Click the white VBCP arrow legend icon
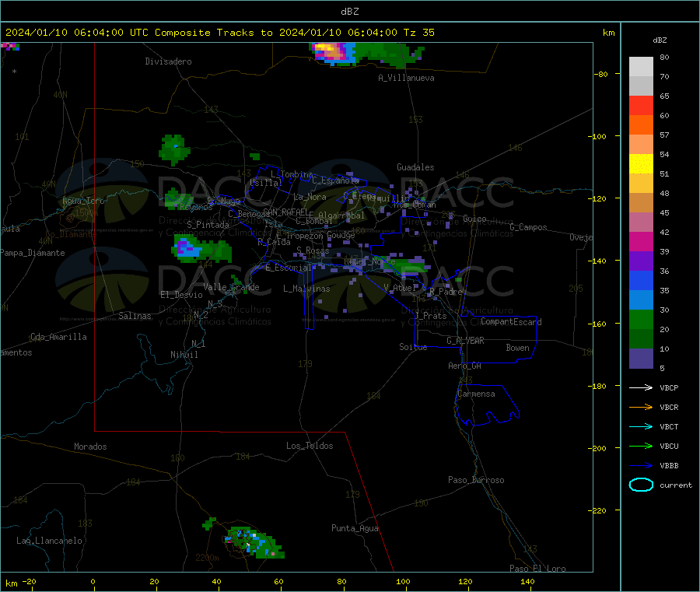 [x=641, y=387]
